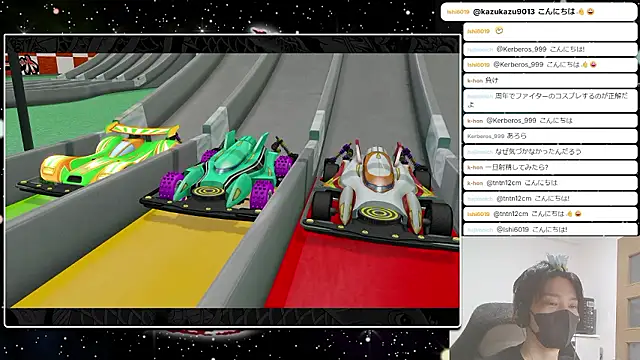The height and width of the screenshot is (360, 640).
Task: Click "@tntn12cm こんにちは!" message with exclamation
Action: 550,199
